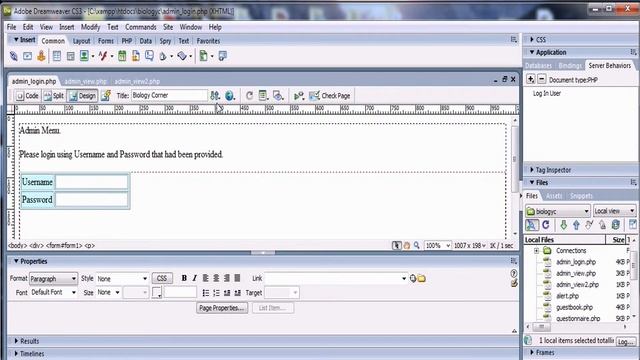This screenshot has width=640, height=360.
Task: Insert Div Tag icon
Action: point(70,56)
